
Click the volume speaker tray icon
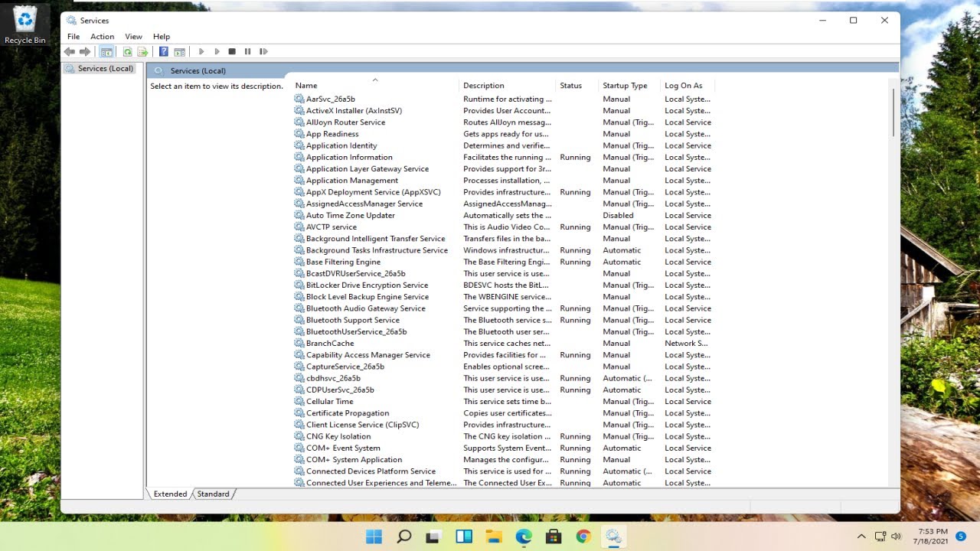pyautogui.click(x=897, y=536)
